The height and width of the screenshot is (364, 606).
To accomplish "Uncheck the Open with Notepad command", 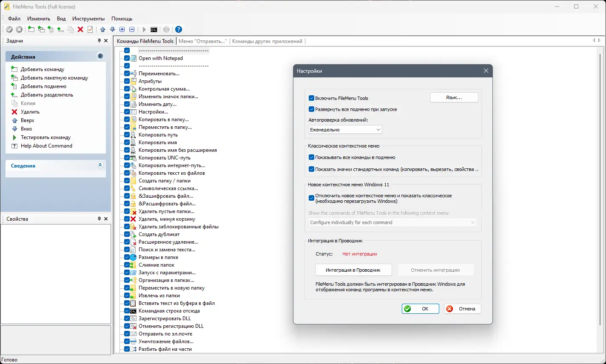I will 127,58.
